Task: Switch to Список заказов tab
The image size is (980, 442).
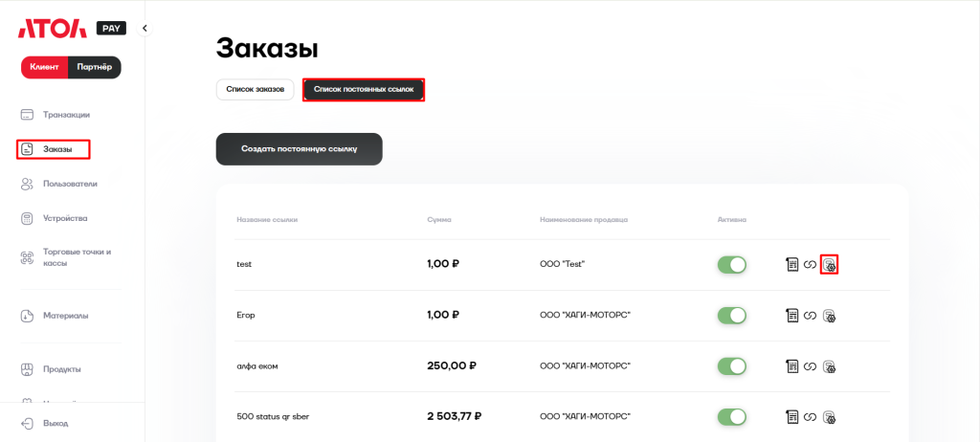Action: [x=255, y=89]
